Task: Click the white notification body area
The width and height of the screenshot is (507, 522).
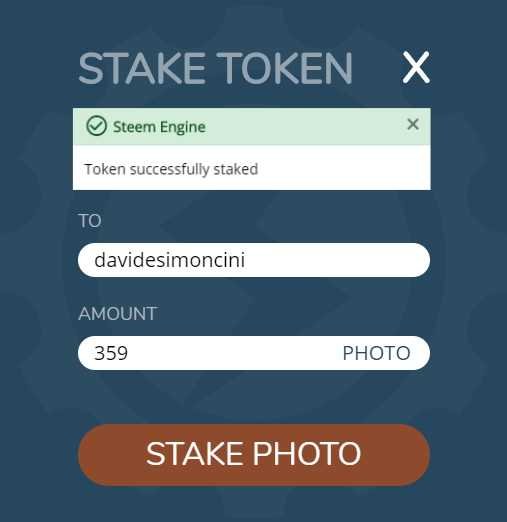Action: (x=252, y=167)
